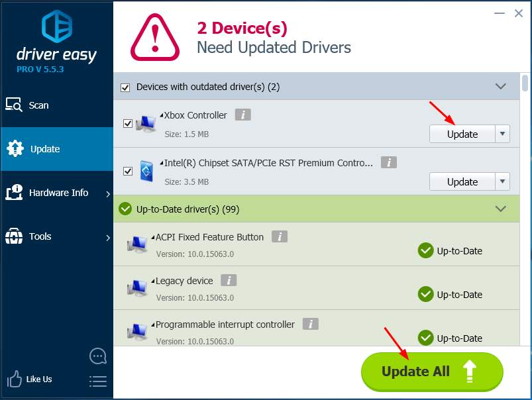Click the Like Us thumbs-up icon
532x400 pixels.
[x=15, y=379]
